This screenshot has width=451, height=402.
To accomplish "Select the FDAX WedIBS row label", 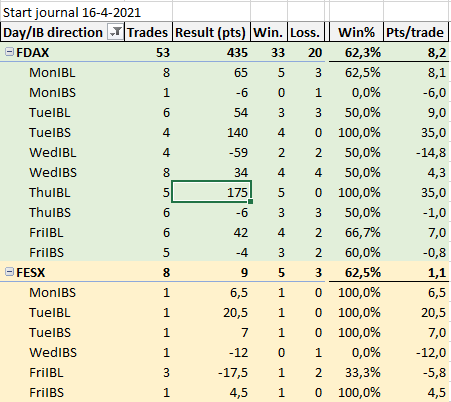I will [53, 172].
